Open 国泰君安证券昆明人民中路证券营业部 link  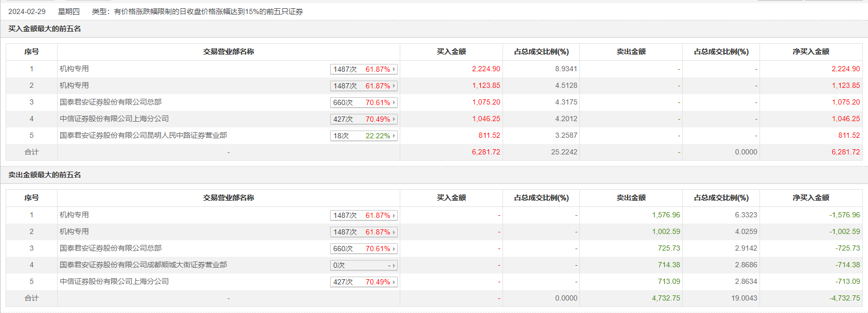pyautogui.click(x=143, y=136)
